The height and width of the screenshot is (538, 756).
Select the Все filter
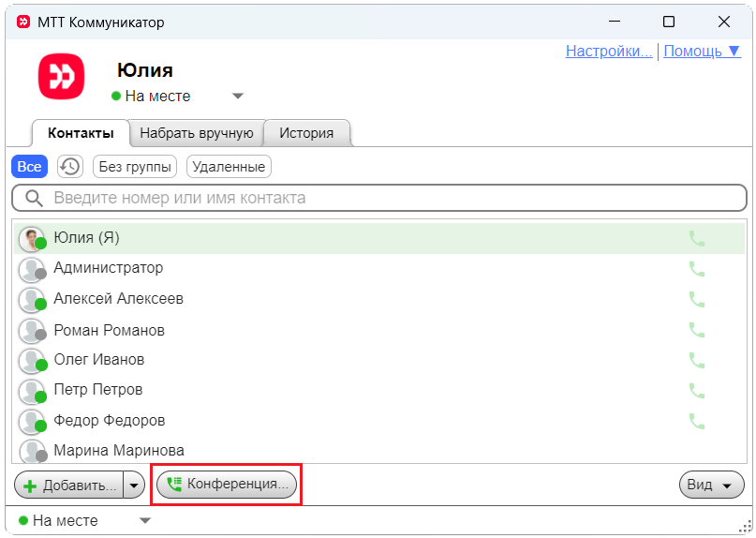(x=29, y=167)
